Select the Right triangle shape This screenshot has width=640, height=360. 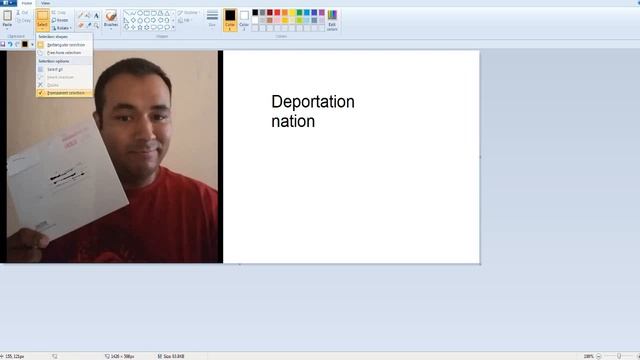126,20
